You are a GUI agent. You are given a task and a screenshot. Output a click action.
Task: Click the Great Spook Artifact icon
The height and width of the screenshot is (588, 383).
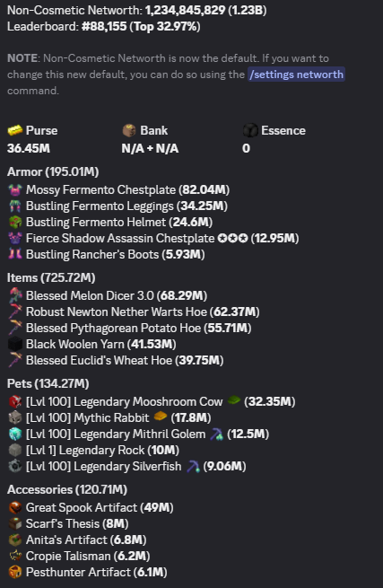click(x=15, y=508)
